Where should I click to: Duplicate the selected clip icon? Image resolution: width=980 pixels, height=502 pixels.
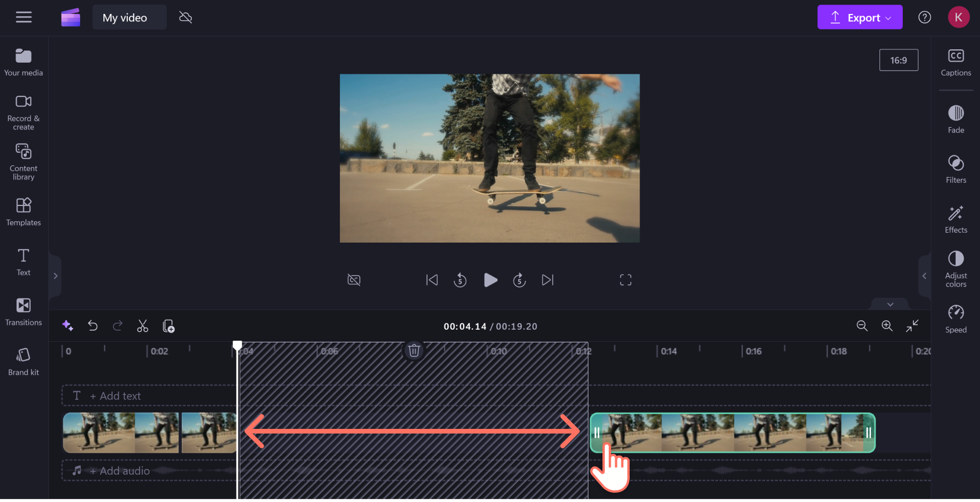tap(168, 326)
